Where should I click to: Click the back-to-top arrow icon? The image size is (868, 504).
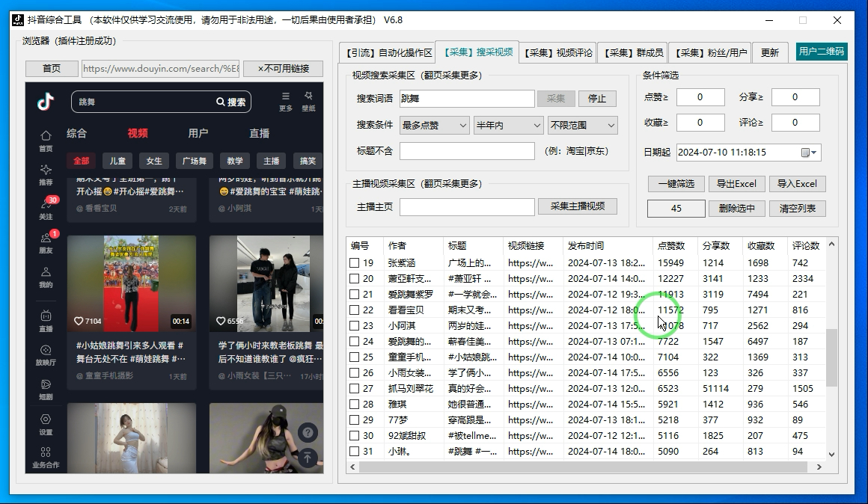coord(308,458)
